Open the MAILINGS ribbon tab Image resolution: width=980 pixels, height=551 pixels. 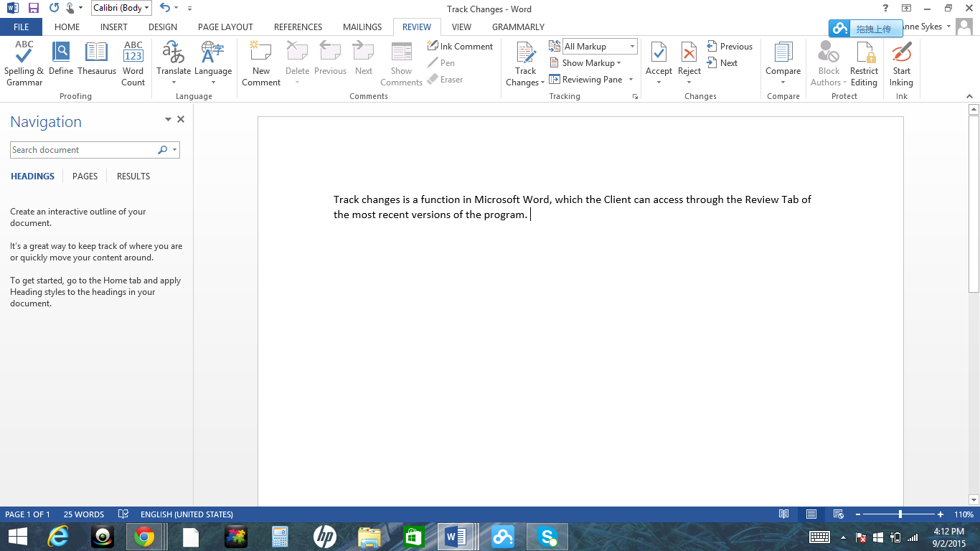click(362, 27)
